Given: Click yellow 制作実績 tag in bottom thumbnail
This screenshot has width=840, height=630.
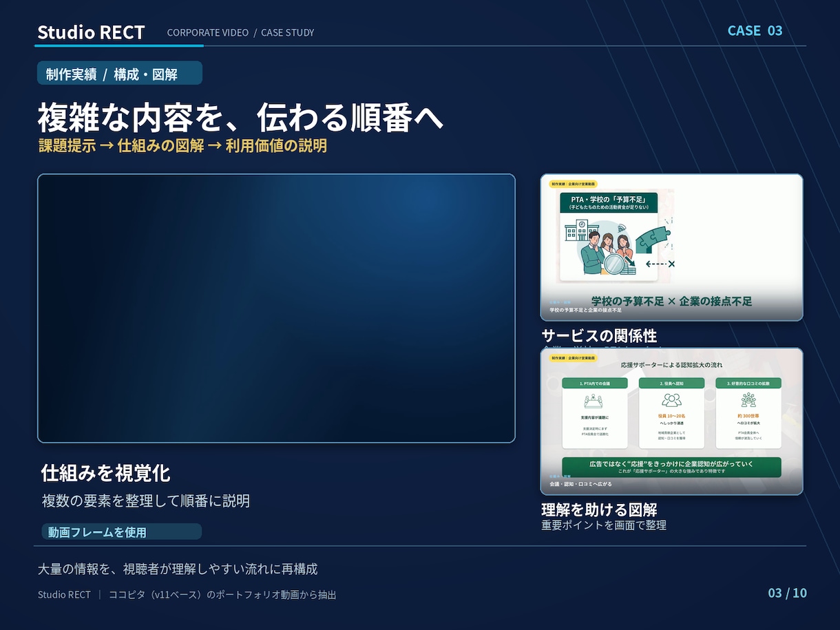Looking at the screenshot, I should tap(573, 358).
